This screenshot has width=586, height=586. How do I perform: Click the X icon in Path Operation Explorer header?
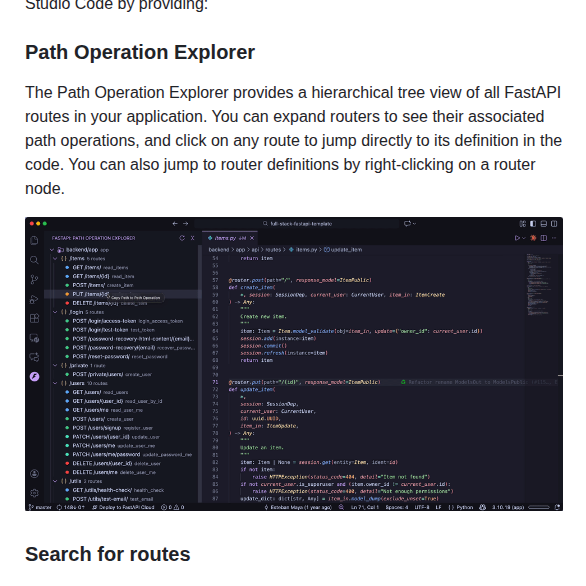[x=192, y=238]
